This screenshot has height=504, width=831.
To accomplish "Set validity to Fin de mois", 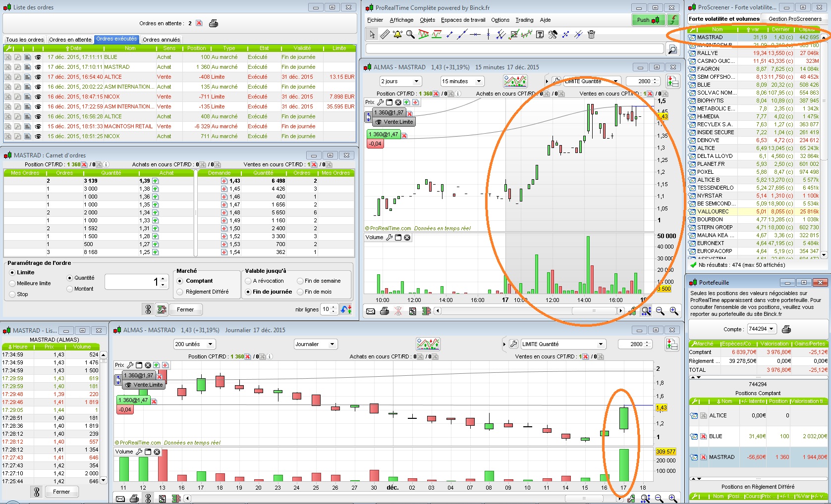I will coord(300,292).
